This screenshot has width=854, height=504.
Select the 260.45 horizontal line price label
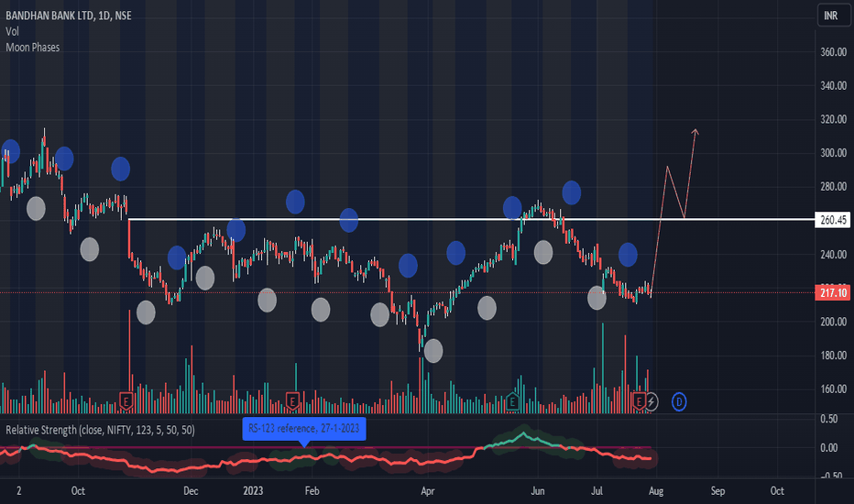832,220
